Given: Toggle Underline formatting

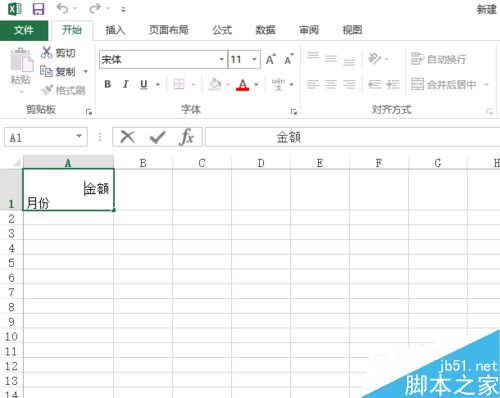Looking at the screenshot, I should click(x=144, y=84).
